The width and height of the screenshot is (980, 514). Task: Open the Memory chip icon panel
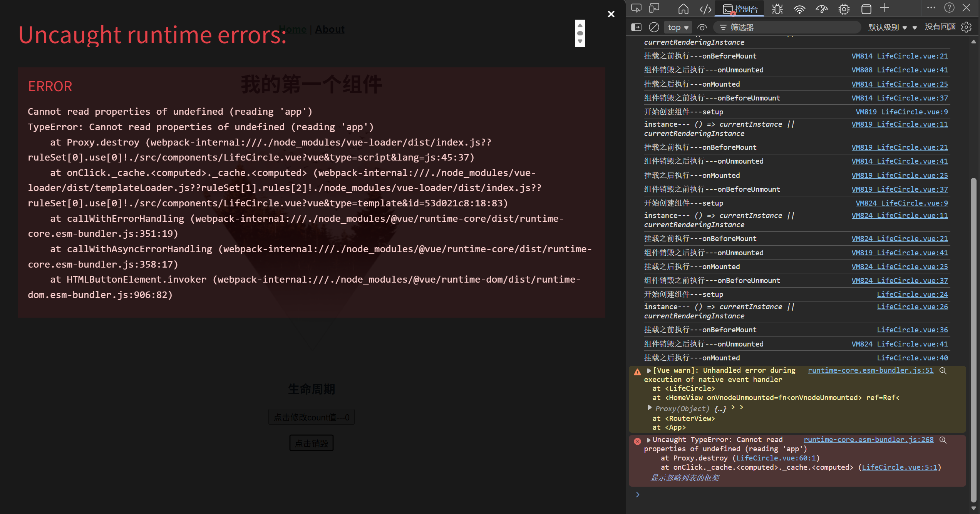coord(844,9)
